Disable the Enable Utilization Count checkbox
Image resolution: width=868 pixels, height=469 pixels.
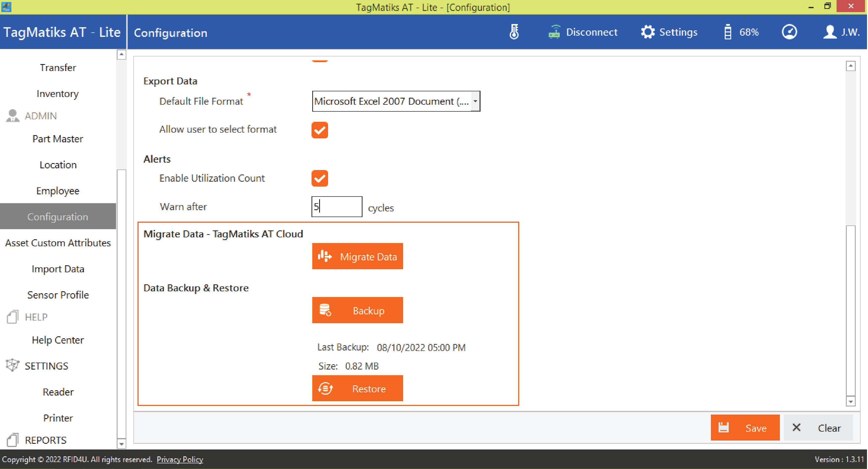click(319, 178)
